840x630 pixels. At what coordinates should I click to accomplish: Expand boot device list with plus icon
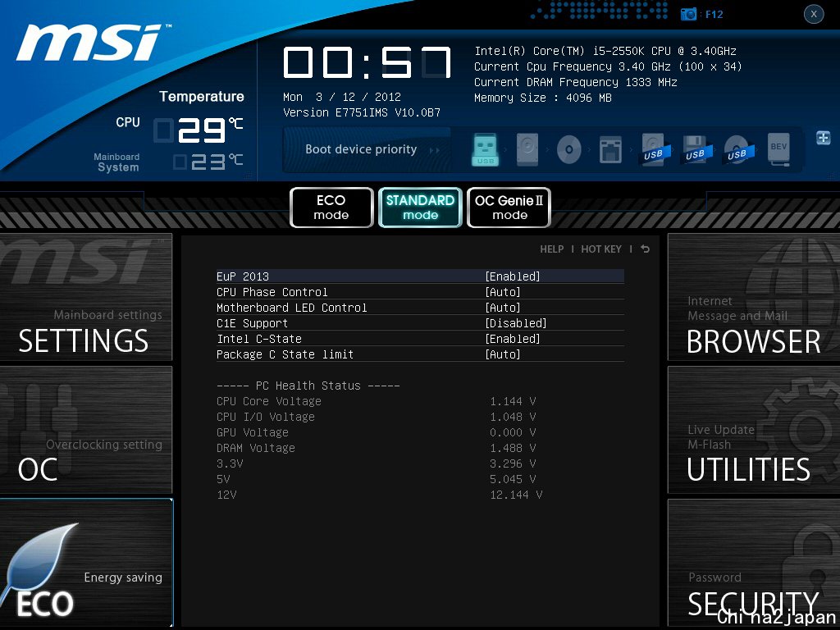click(824, 138)
